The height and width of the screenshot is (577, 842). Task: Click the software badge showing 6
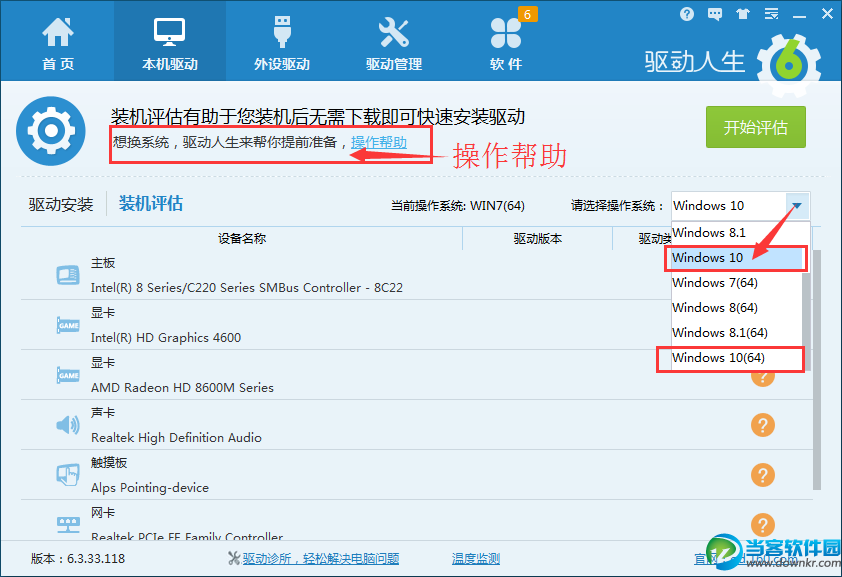(527, 14)
